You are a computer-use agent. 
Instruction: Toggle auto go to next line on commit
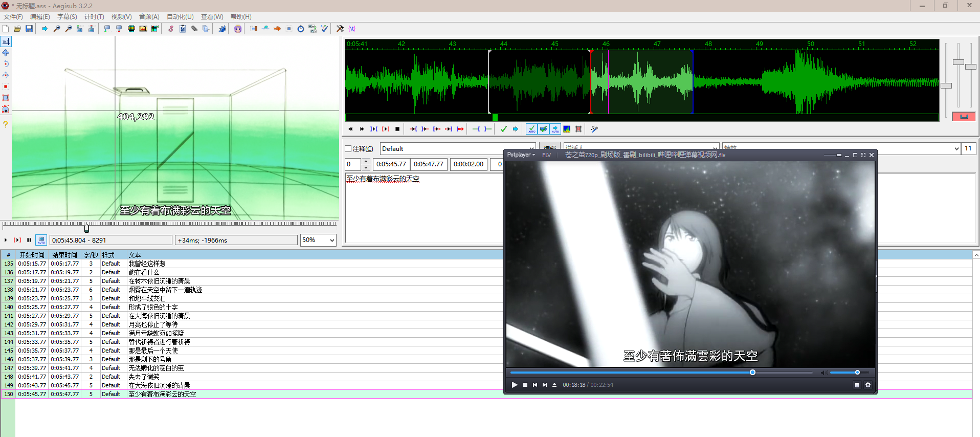point(543,129)
